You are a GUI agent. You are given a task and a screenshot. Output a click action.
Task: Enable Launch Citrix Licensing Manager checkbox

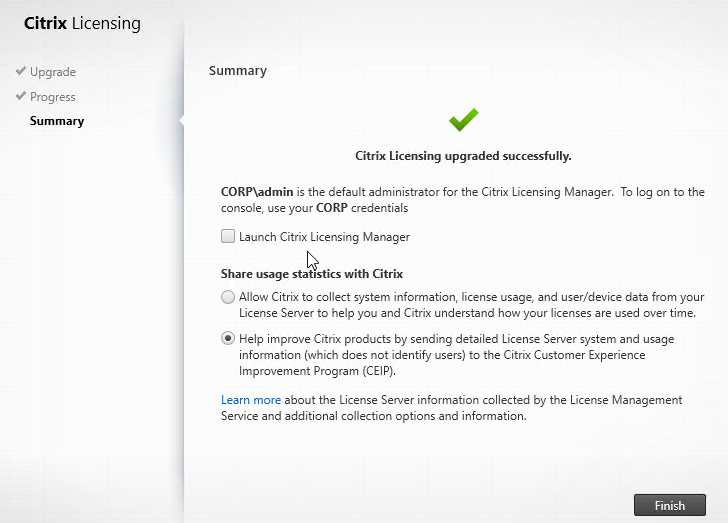click(228, 237)
